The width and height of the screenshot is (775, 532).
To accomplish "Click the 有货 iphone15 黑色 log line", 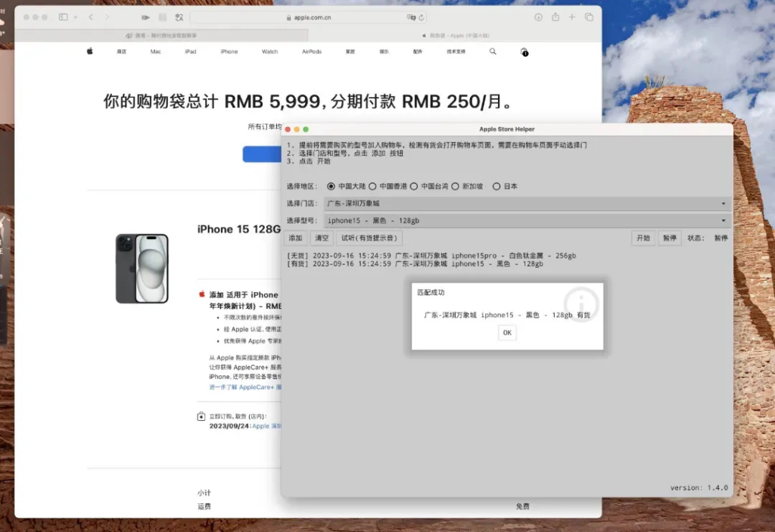I will (416, 264).
